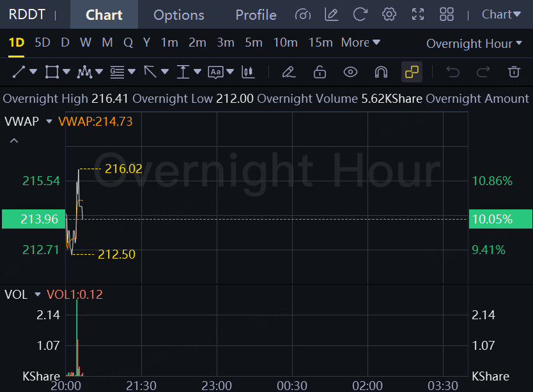Screen dimensions: 533x392
Task: Collapse the VWAP panel with up chevron
Action: tap(14, 140)
